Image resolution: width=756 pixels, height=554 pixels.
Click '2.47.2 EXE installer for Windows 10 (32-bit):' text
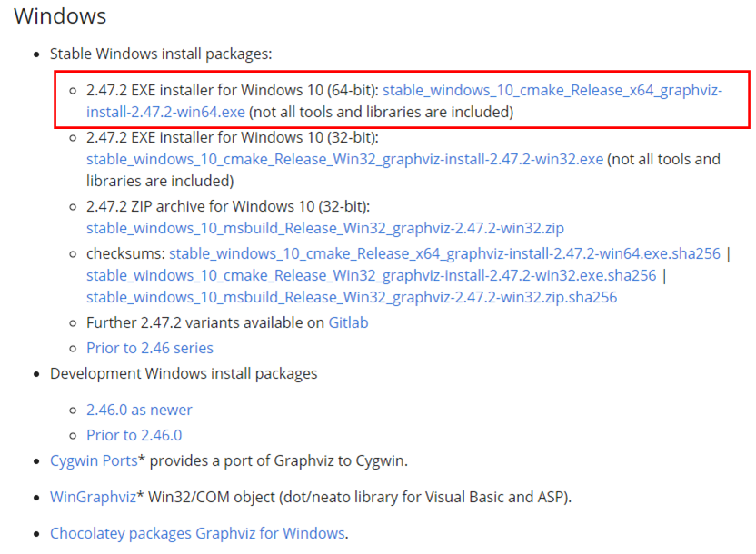click(x=233, y=137)
